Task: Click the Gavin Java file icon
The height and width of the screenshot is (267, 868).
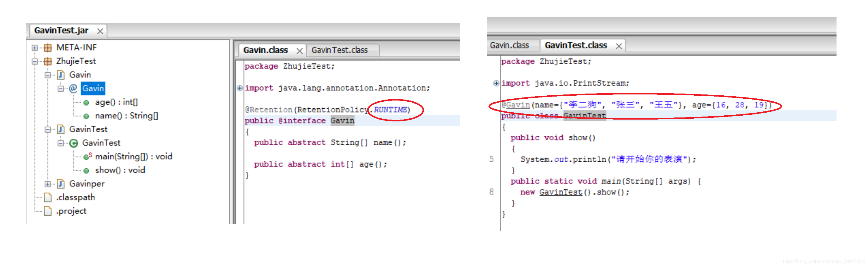Action: pyautogui.click(x=61, y=75)
